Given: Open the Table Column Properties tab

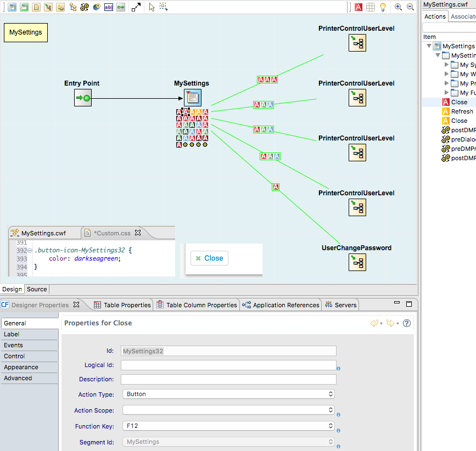Looking at the screenshot, I should coord(197,305).
